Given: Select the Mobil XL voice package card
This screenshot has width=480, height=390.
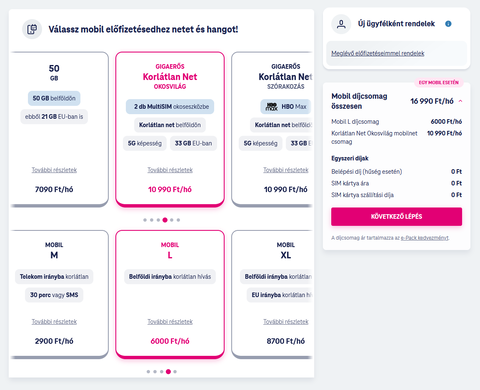Looking at the screenshot, I should [272, 294].
